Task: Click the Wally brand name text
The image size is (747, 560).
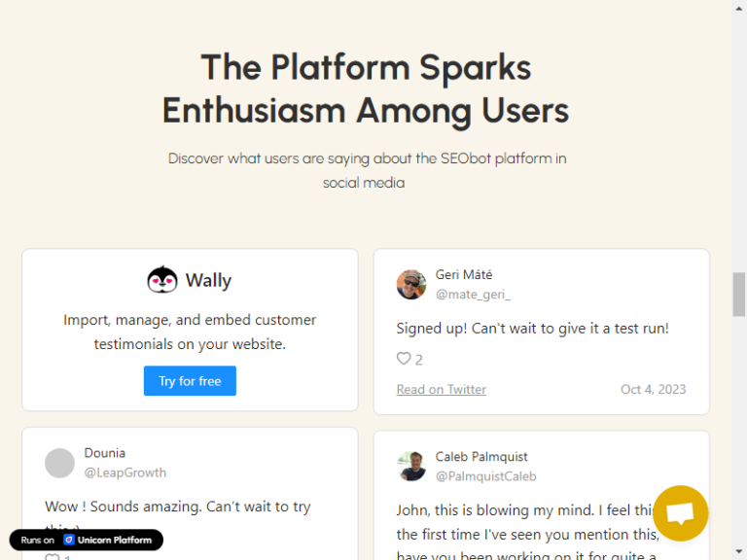Action: (208, 280)
